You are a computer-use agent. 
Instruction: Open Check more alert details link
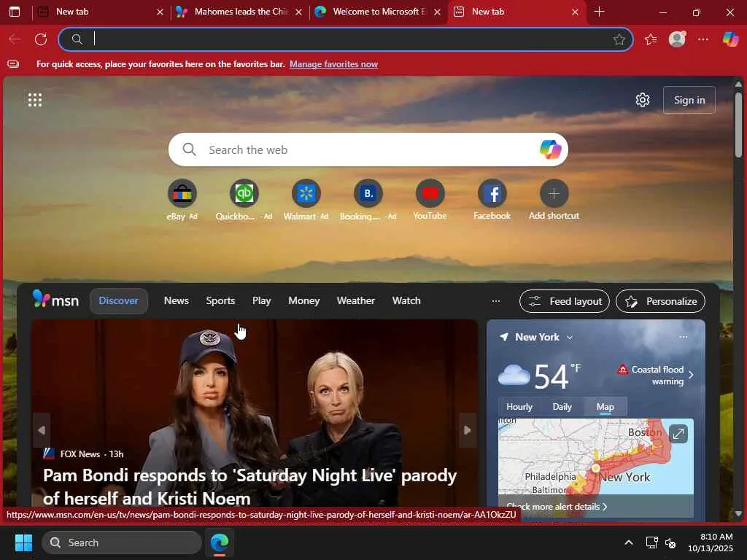557,507
